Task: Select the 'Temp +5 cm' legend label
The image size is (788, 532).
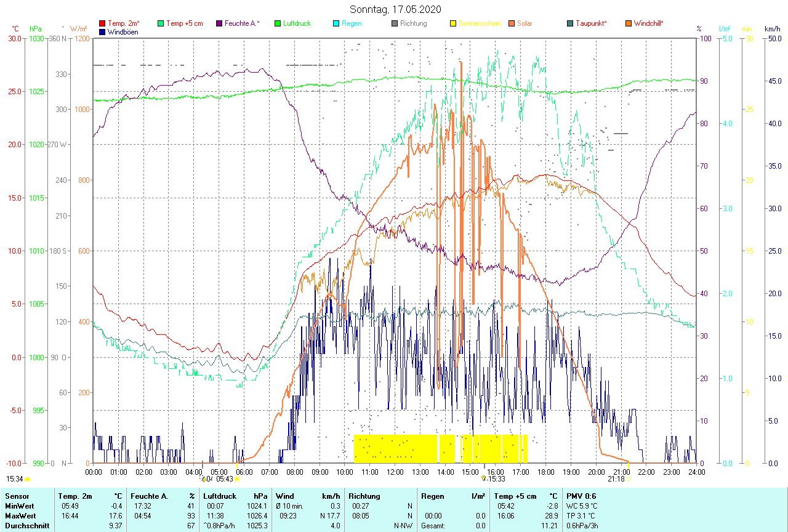Action: point(185,23)
